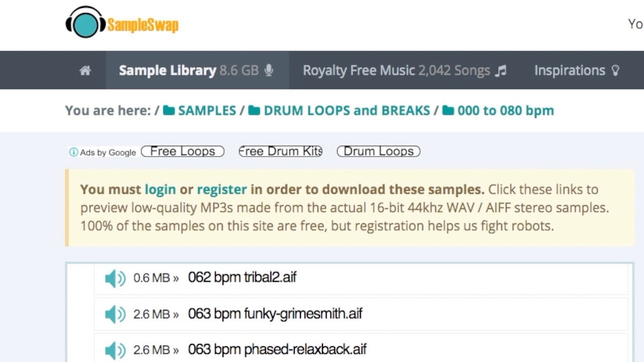Viewport: 644px width, 362px height.
Task: Play preview speaker icon for phased-relaxback
Action: [x=115, y=350]
